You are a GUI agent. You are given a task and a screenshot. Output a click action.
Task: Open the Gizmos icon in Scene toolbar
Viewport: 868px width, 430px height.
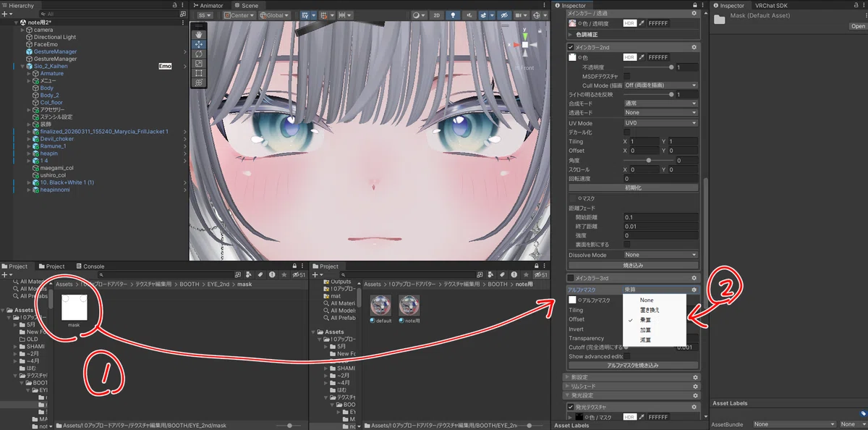[x=535, y=14]
